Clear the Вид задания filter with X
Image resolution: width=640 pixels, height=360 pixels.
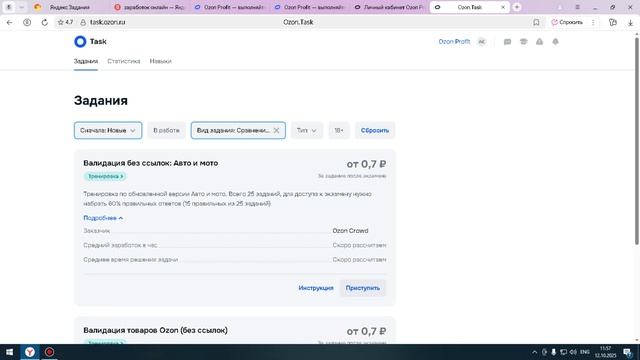tap(276, 130)
